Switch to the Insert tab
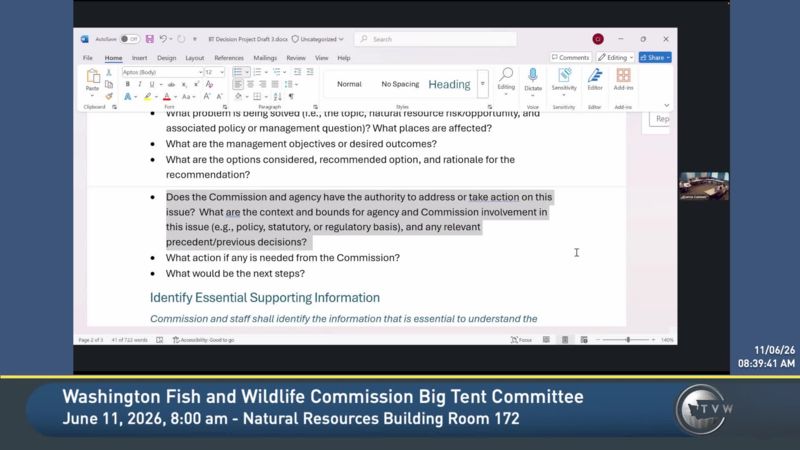Viewport: 800px width, 450px height. point(139,58)
